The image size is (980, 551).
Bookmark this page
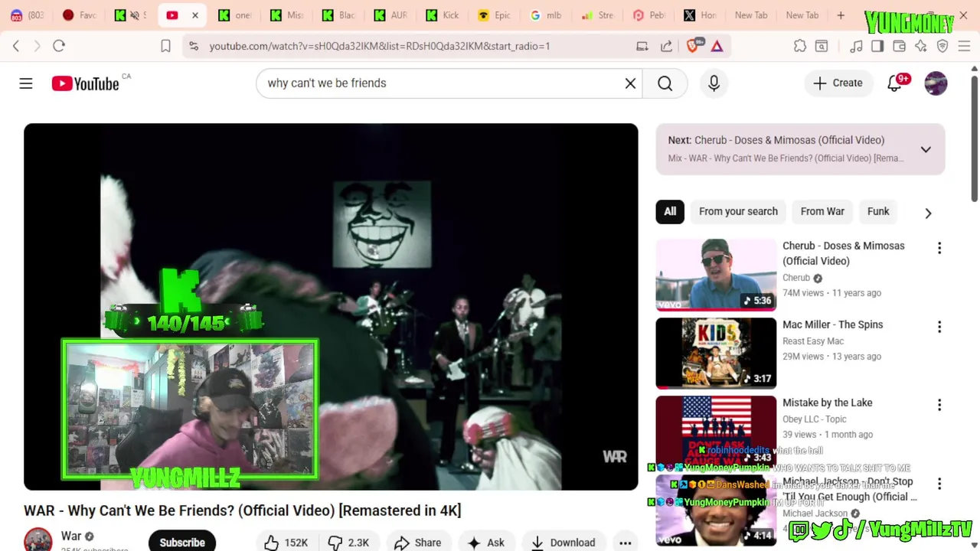[165, 46]
